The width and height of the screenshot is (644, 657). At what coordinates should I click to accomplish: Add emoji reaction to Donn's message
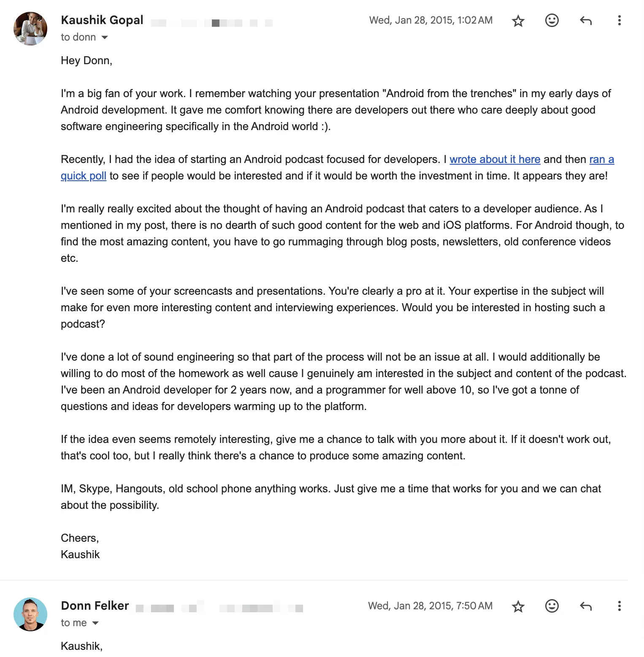click(x=552, y=606)
